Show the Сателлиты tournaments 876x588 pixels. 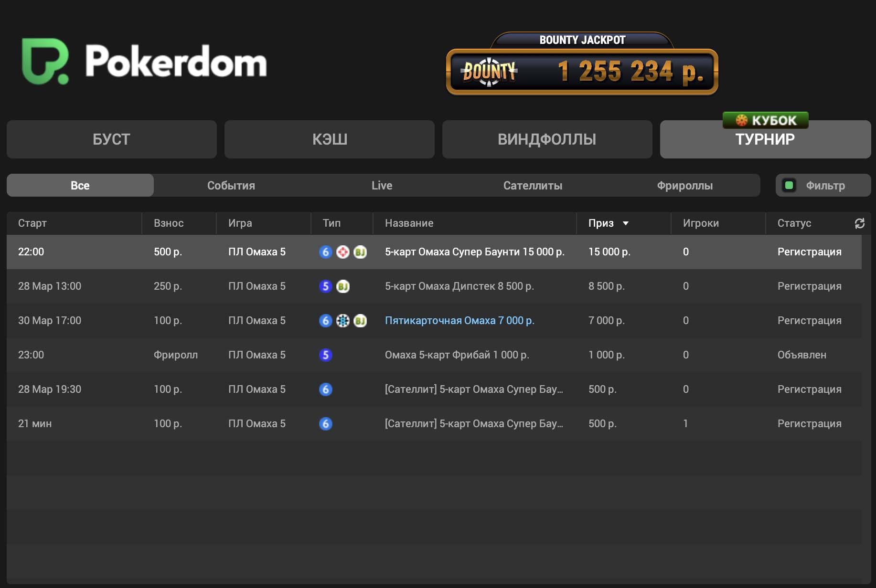point(533,186)
